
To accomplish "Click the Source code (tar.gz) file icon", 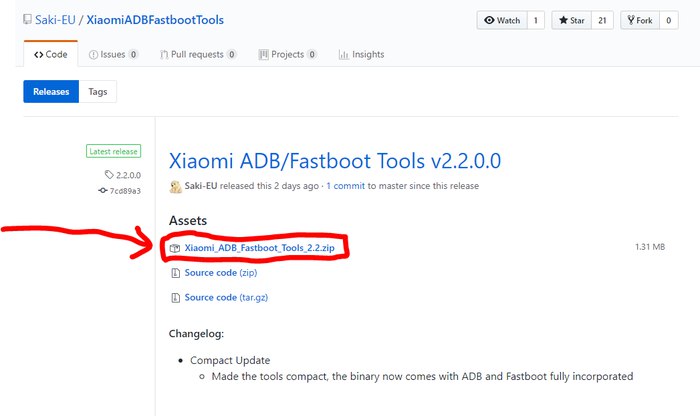I will [176, 297].
